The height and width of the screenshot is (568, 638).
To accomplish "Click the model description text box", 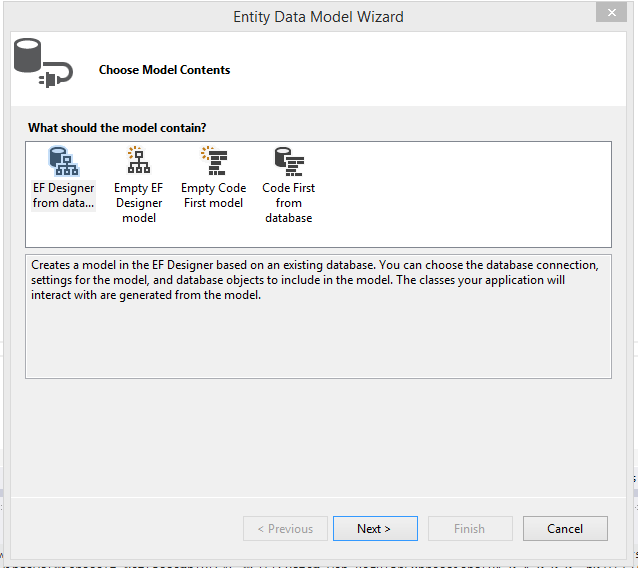I will [x=318, y=317].
